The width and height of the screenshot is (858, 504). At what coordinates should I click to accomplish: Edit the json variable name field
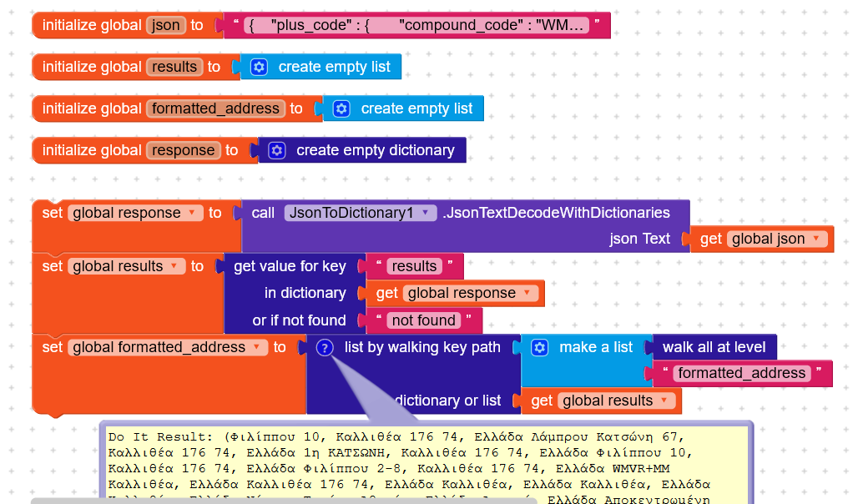(x=166, y=25)
